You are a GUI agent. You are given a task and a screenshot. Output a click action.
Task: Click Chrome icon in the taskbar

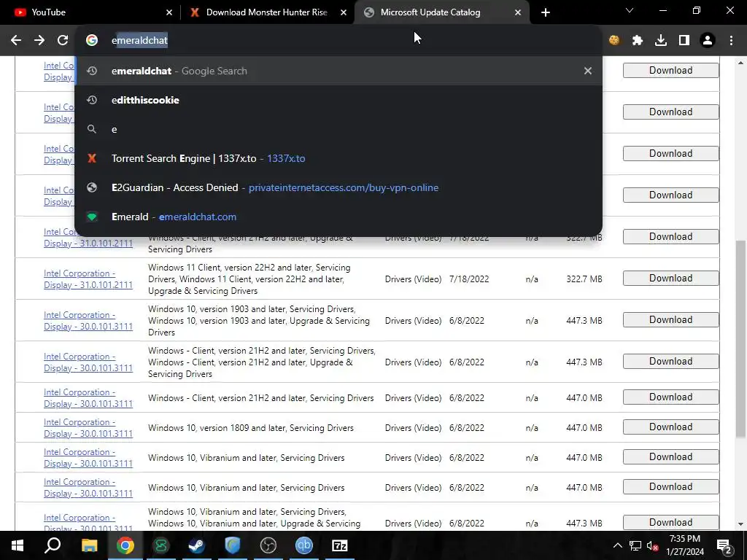[125, 545]
